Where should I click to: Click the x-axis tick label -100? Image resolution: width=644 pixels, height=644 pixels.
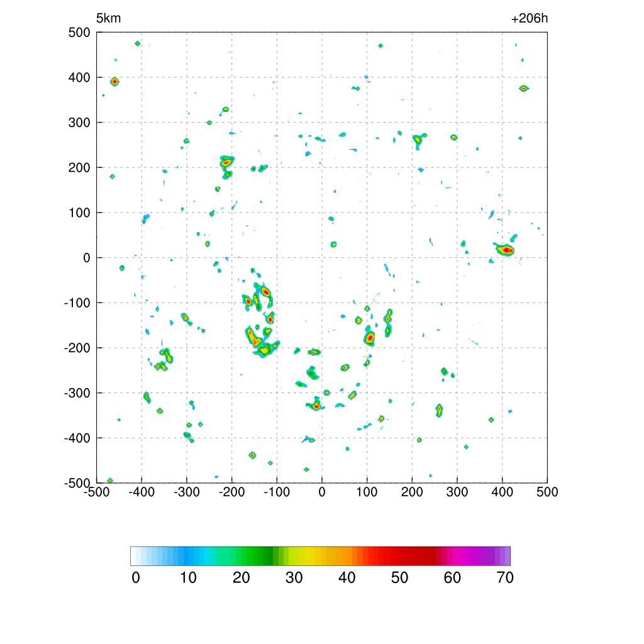pos(277,492)
